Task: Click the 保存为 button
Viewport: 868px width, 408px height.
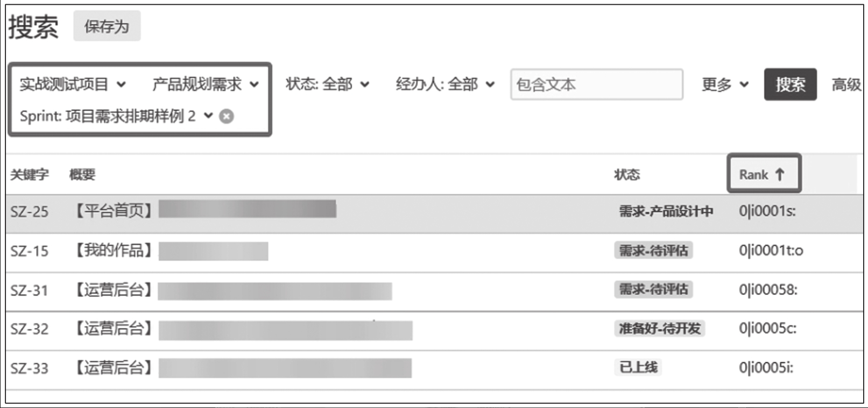Action: (x=107, y=26)
